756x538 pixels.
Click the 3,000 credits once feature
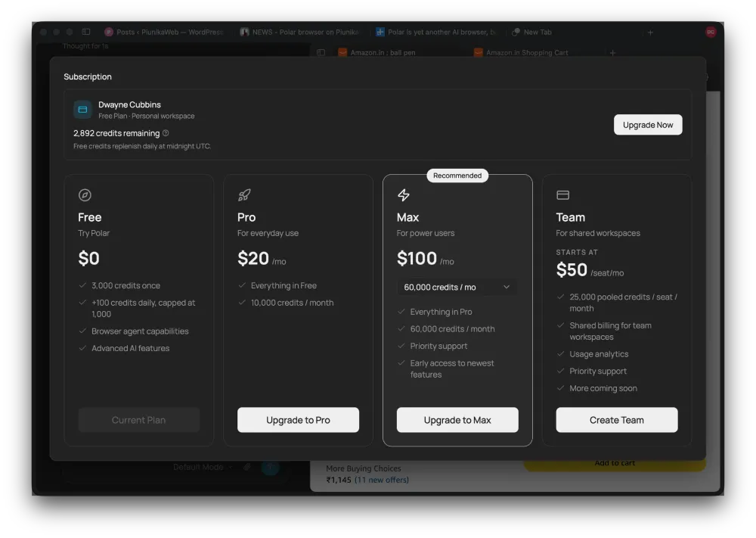click(x=125, y=285)
